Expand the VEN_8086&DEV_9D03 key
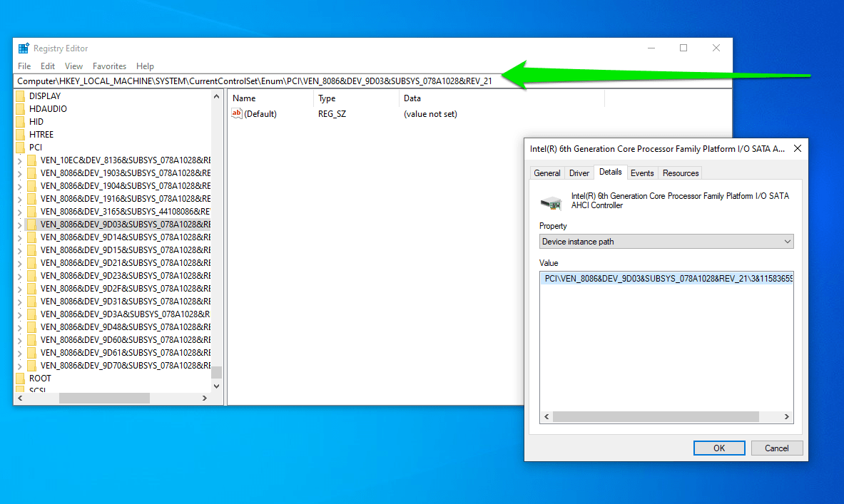Viewport: 844px width, 504px height. [20, 225]
